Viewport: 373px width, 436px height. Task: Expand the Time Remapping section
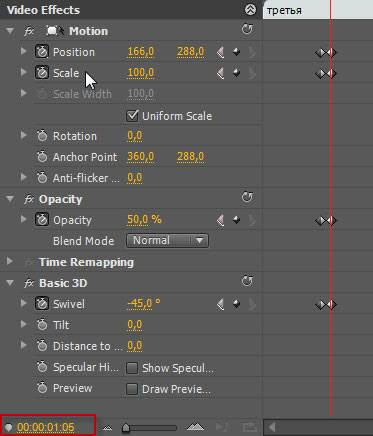click(x=10, y=262)
